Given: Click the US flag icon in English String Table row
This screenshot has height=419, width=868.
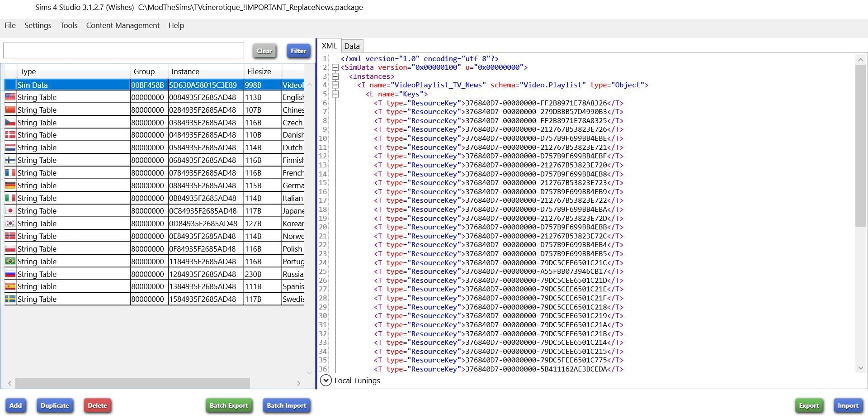Looking at the screenshot, I should click(10, 97).
